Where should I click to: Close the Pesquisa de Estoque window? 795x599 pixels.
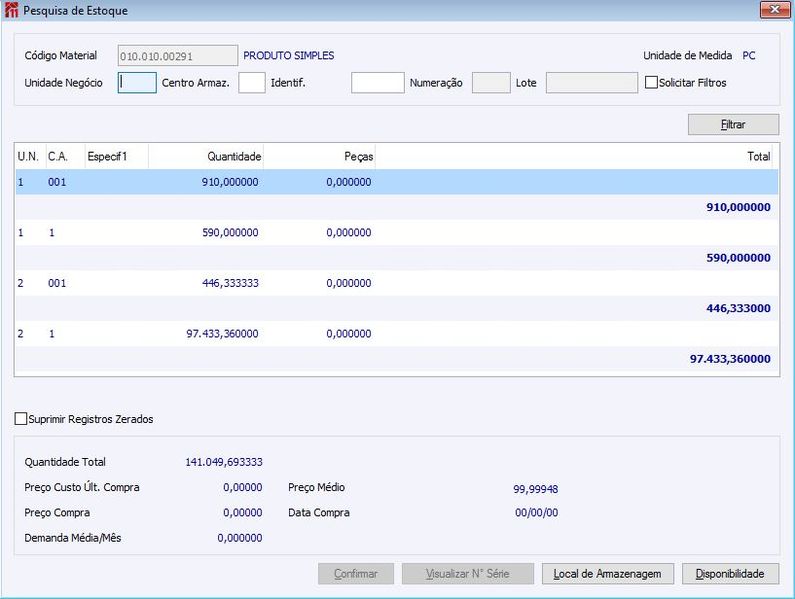(x=772, y=10)
